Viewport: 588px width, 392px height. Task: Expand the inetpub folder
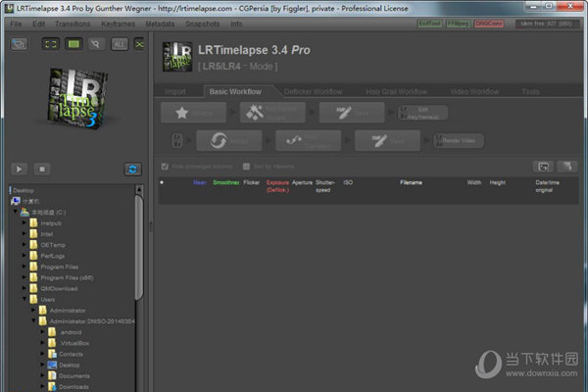[x=24, y=222]
